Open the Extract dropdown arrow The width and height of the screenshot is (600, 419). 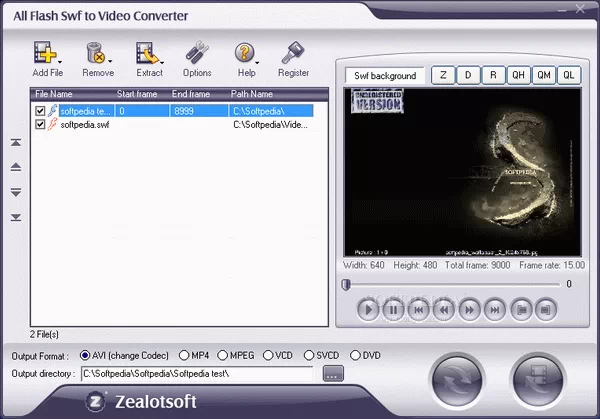click(x=162, y=62)
